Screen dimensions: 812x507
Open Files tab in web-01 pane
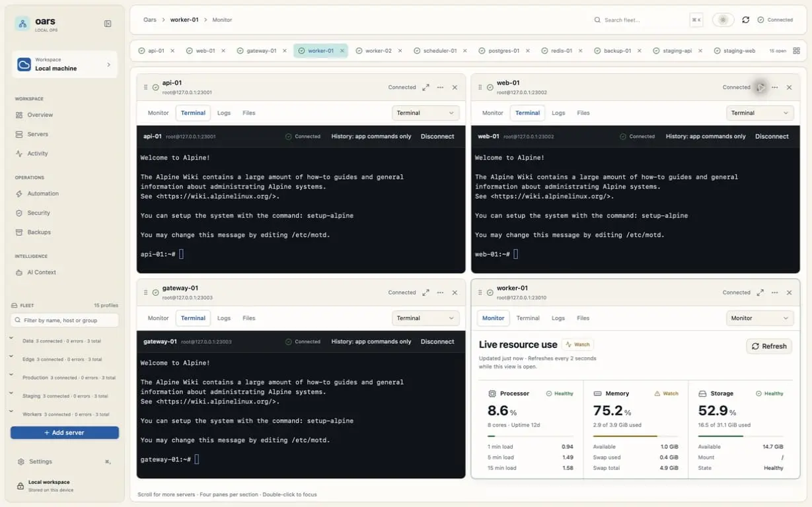pyautogui.click(x=583, y=113)
